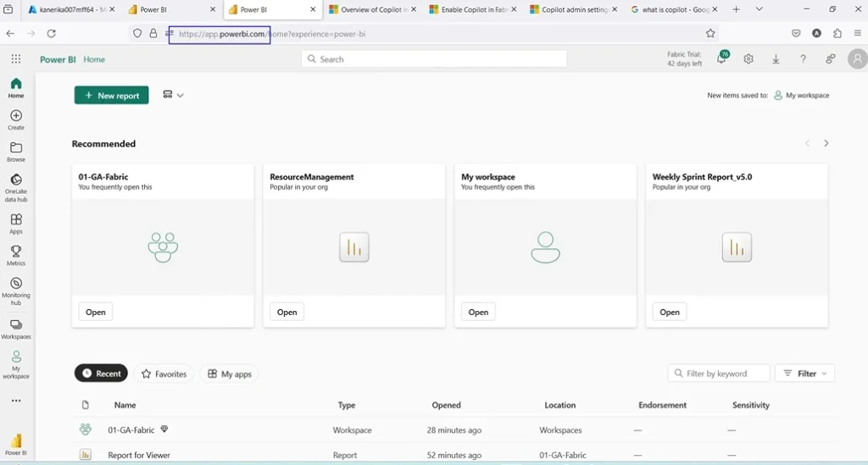Open Browse in the left sidebar
Viewport: 868px width, 465px height.
click(16, 152)
